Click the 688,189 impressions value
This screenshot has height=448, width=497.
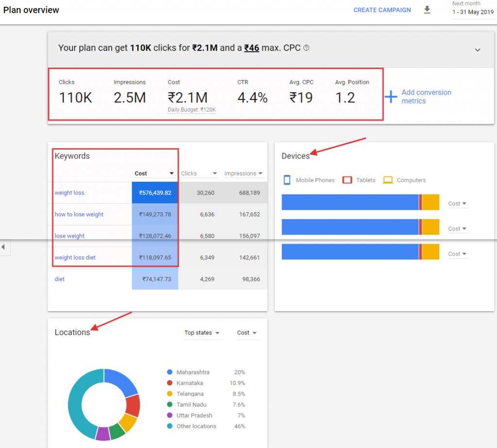(x=249, y=193)
